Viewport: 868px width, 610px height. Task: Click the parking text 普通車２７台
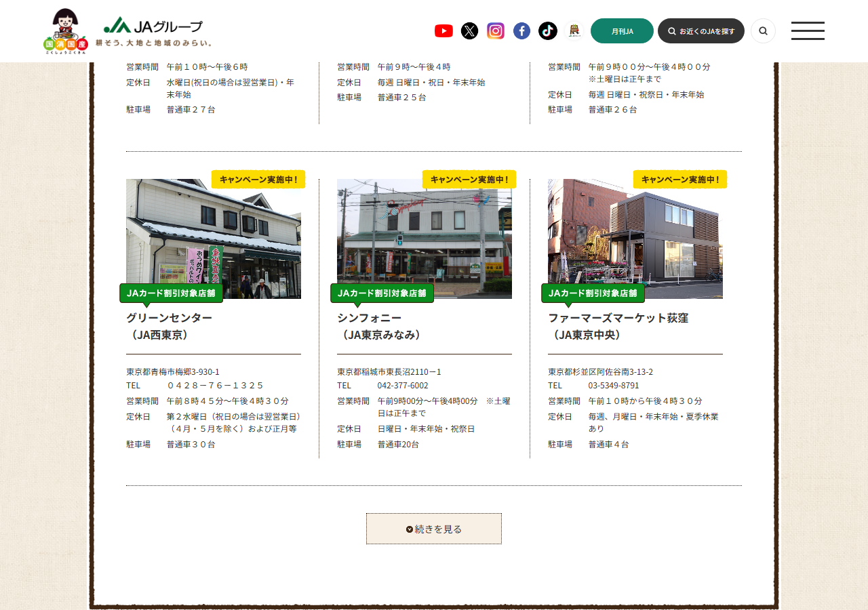pyautogui.click(x=191, y=108)
